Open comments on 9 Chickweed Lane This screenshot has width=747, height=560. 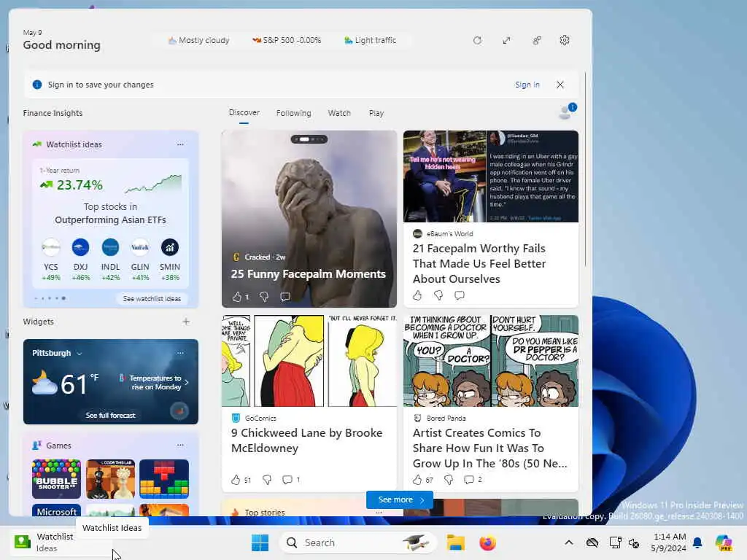click(x=287, y=480)
